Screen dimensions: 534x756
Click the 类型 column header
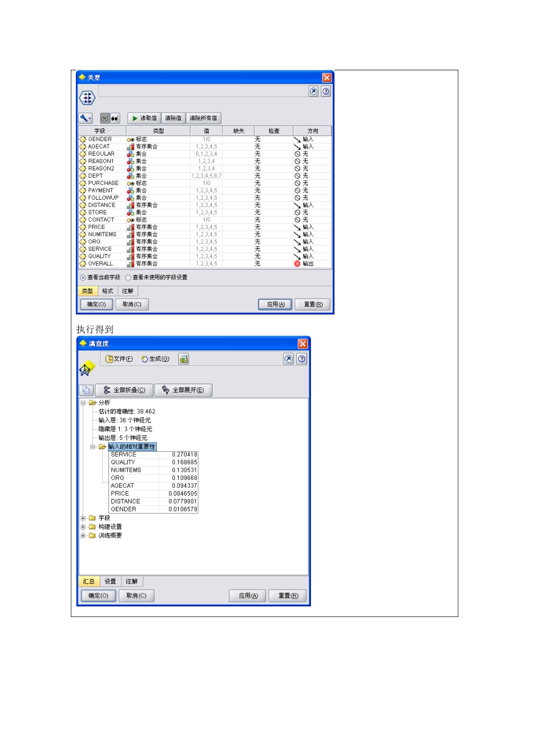click(158, 131)
